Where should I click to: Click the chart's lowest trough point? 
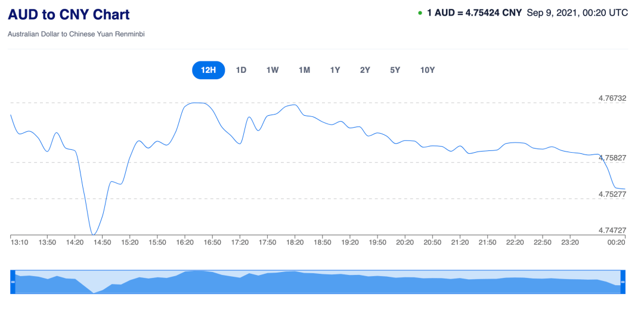click(x=93, y=234)
